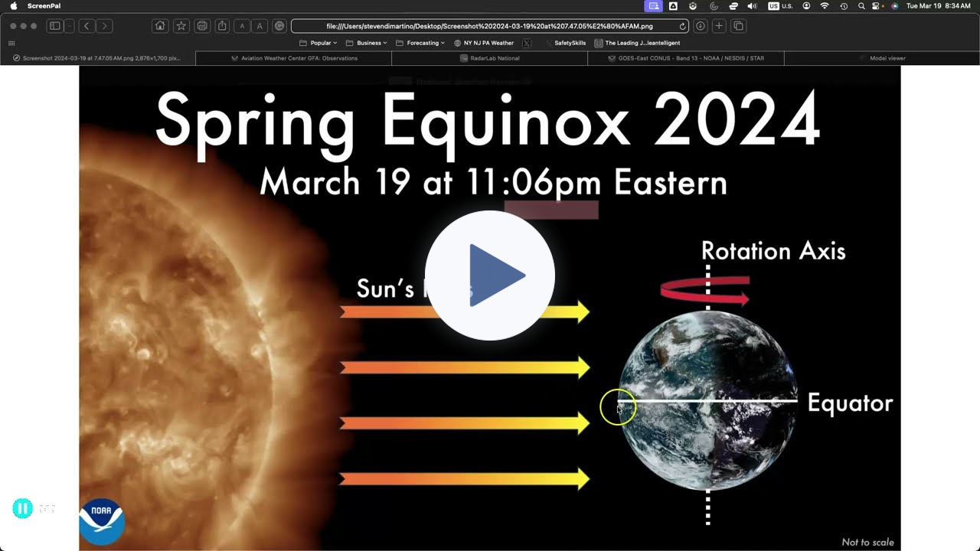980x551 pixels.
Task: Pause the ScreenPal recording
Action: click(23, 508)
